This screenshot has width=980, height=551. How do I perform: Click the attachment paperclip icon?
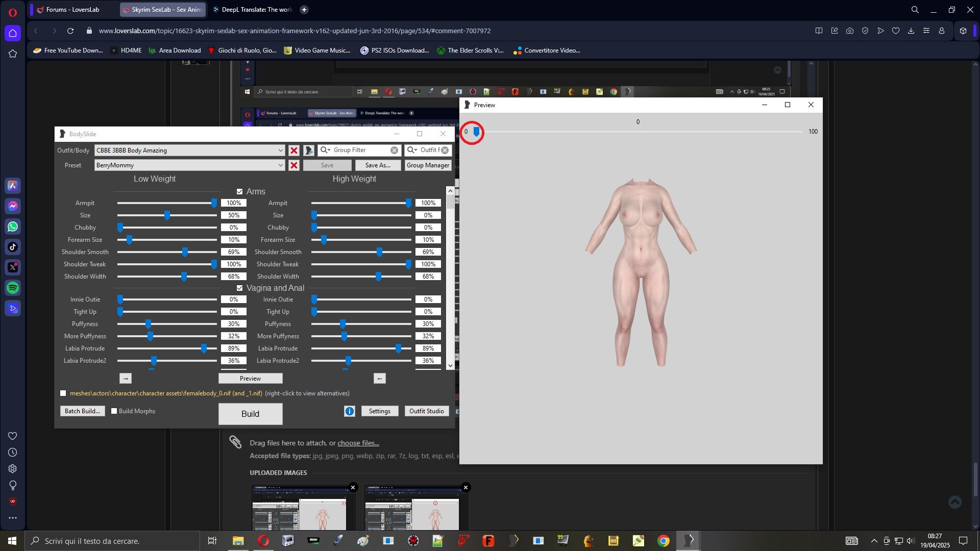point(235,442)
